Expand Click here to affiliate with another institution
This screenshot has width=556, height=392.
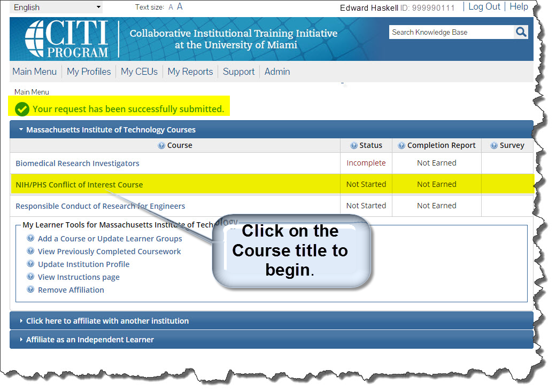(x=272, y=321)
